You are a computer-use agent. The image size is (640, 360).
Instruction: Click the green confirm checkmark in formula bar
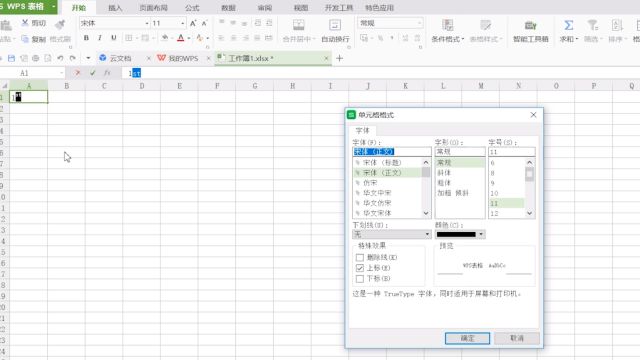pyautogui.click(x=93, y=73)
